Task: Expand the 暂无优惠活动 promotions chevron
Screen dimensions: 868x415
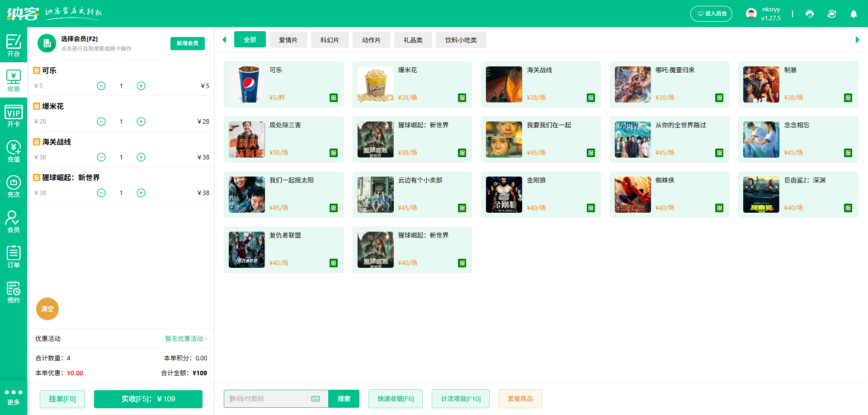Action: 206,339
